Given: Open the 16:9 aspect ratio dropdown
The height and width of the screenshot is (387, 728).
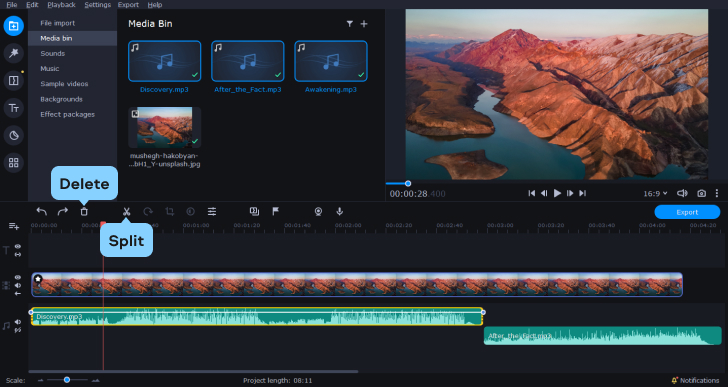Looking at the screenshot, I should click(x=655, y=194).
